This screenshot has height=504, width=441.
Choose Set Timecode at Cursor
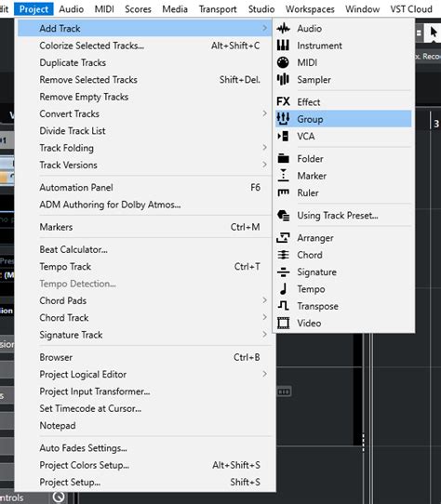(x=146, y=408)
